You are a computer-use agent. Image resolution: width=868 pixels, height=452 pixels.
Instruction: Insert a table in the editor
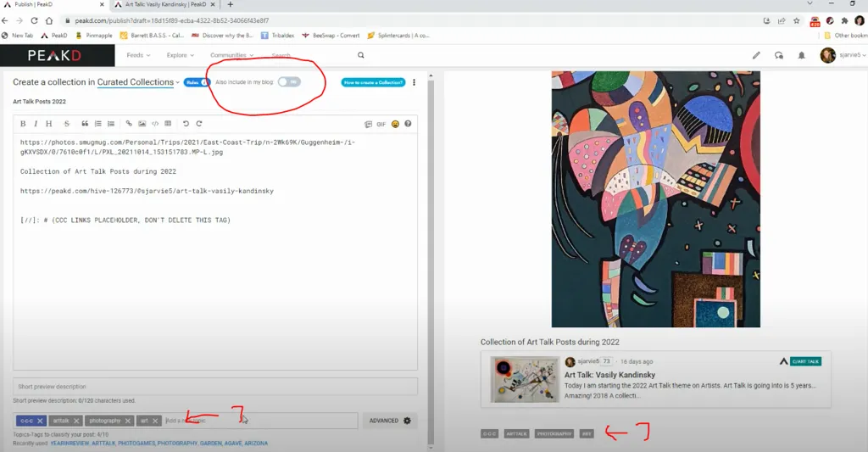point(168,124)
